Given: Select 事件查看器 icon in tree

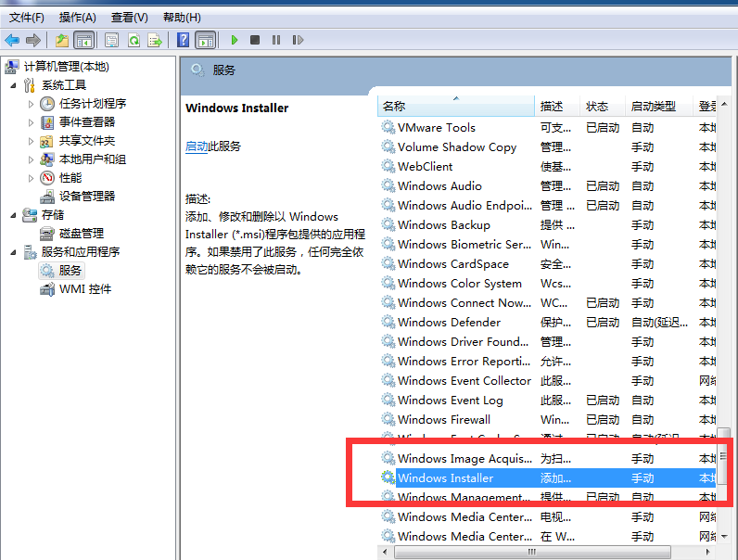Looking at the screenshot, I should click(x=47, y=122).
